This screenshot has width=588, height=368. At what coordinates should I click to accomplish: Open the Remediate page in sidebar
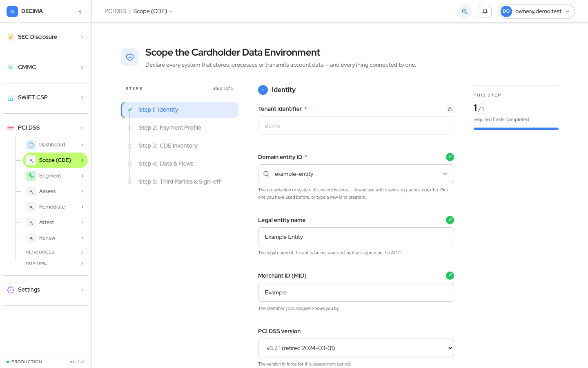click(x=55, y=207)
